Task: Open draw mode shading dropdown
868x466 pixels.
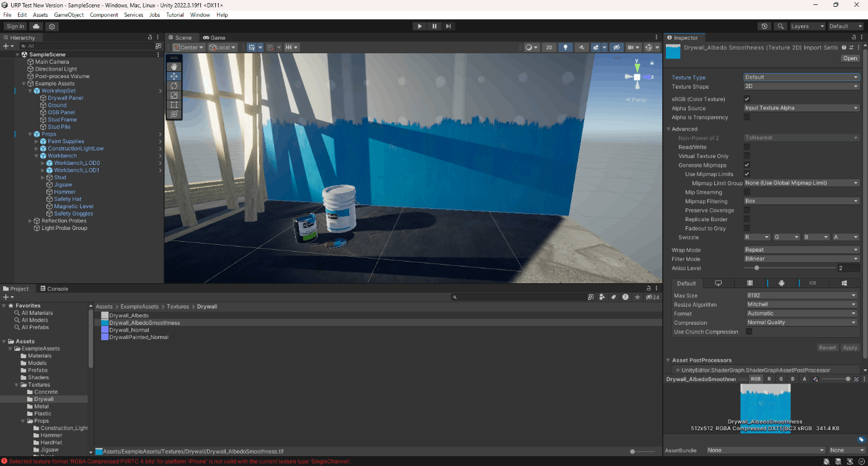Action: click(x=531, y=47)
